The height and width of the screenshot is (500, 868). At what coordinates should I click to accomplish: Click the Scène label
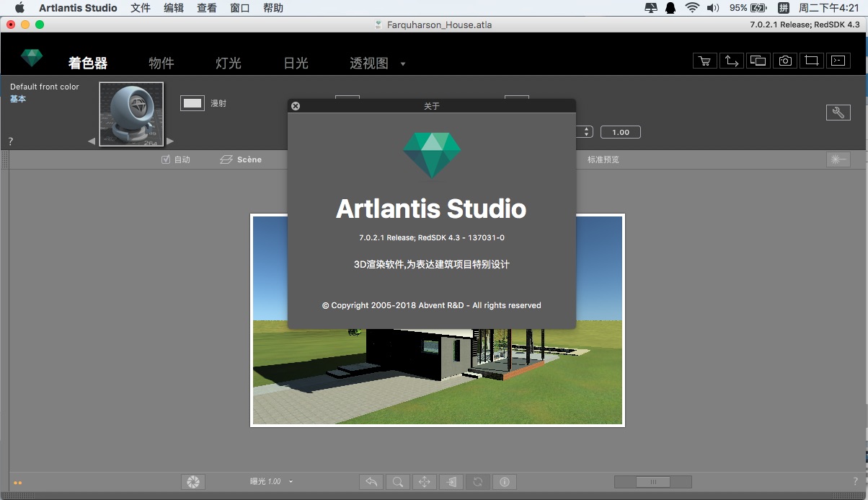(x=249, y=159)
